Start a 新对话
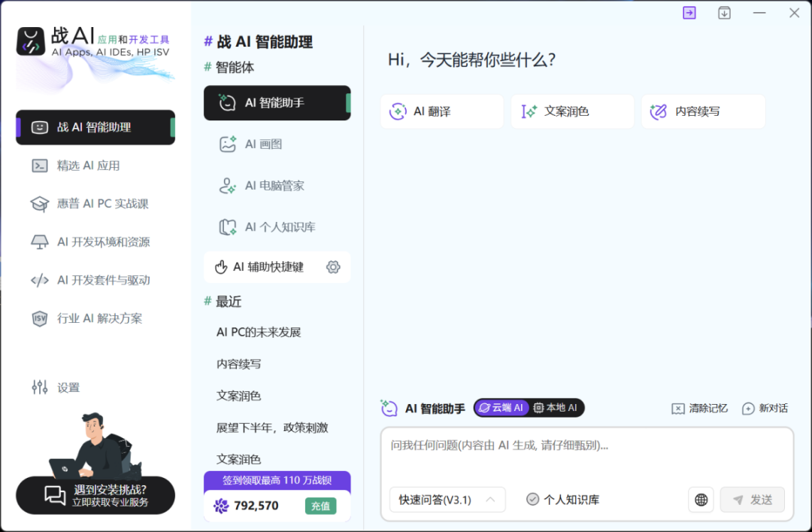Viewport: 812px width, 532px height. pyautogui.click(x=765, y=409)
